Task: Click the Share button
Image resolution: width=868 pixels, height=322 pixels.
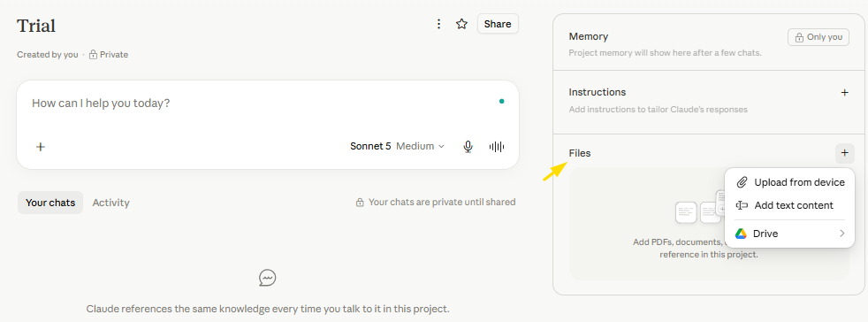Action: 498,24
